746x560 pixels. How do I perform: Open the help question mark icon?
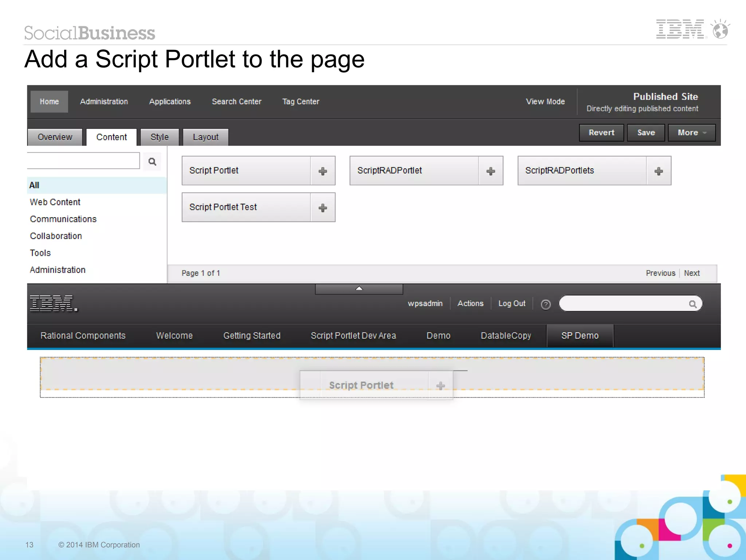[546, 304]
